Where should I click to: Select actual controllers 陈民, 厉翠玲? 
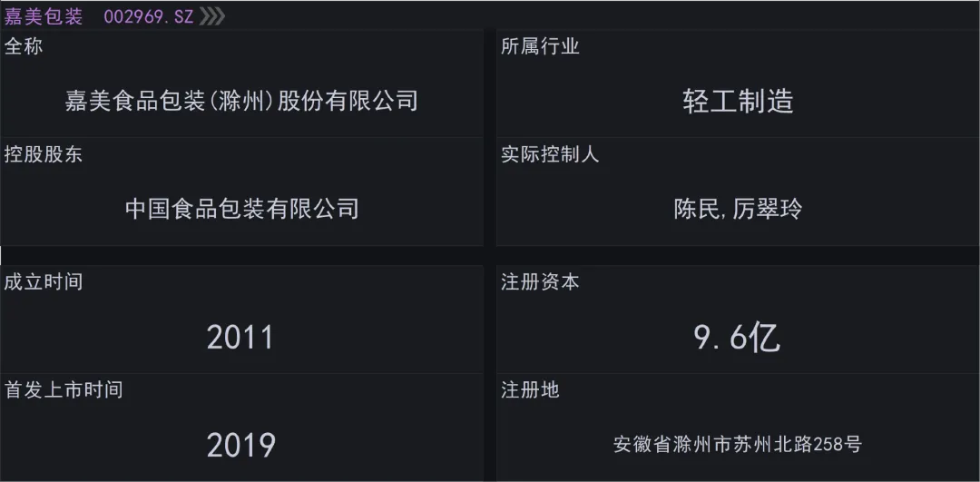coord(738,209)
